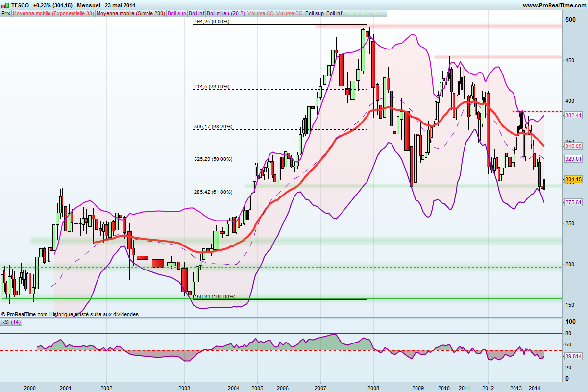The image size is (588, 392).
Task: Click the 20 level on the RSI scale
Action: point(568,368)
